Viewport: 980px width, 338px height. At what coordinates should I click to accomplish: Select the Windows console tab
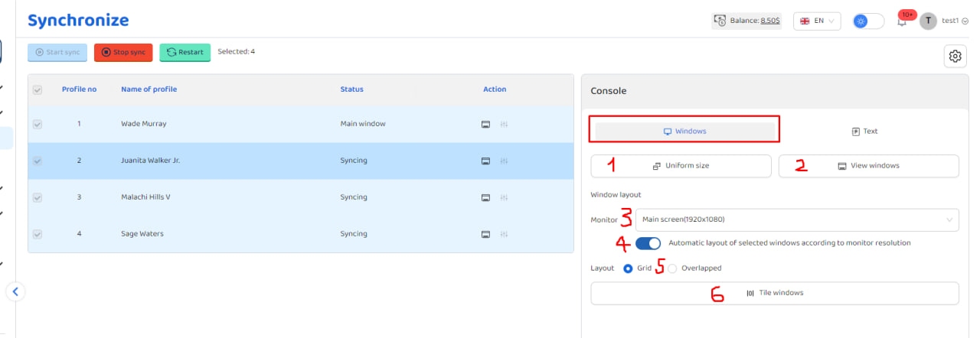pyautogui.click(x=684, y=132)
